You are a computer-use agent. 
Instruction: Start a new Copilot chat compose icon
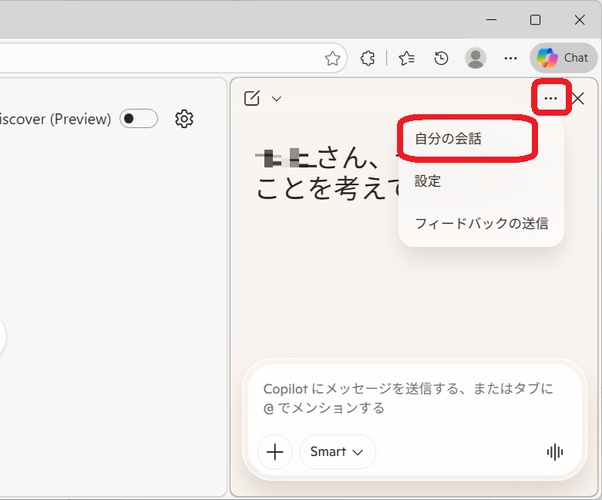pos(252,98)
